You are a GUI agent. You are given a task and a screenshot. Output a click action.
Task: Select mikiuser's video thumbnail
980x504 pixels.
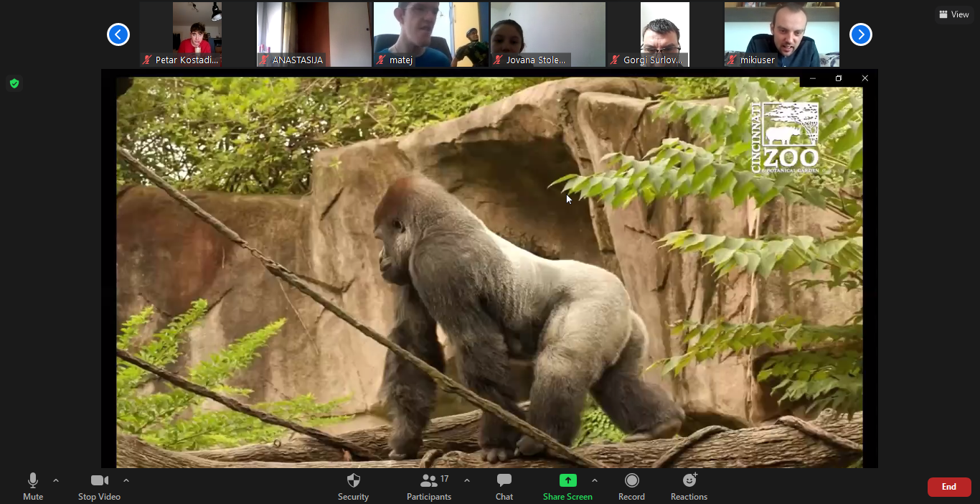pos(781,34)
